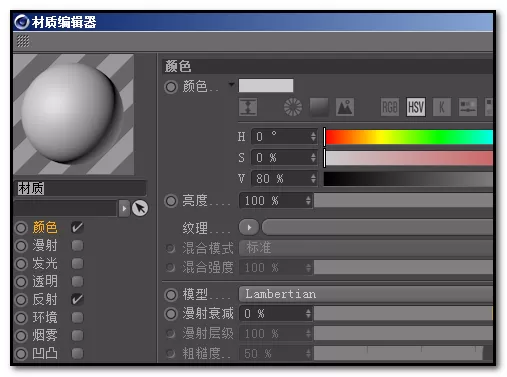Select the 颜色 channel in the list
This screenshot has width=507, height=377.
point(45,228)
